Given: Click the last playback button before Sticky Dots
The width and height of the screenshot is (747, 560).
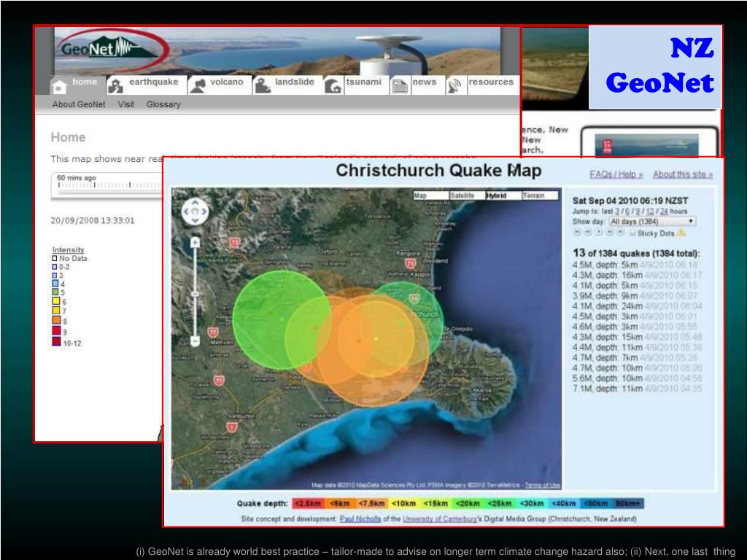Looking at the screenshot, I should [620, 233].
